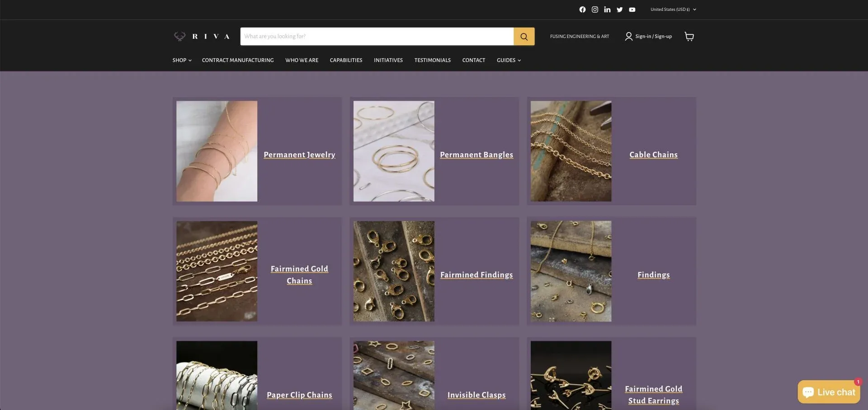This screenshot has height=410, width=868.
Task: Go to the Capabilities page
Action: click(346, 60)
